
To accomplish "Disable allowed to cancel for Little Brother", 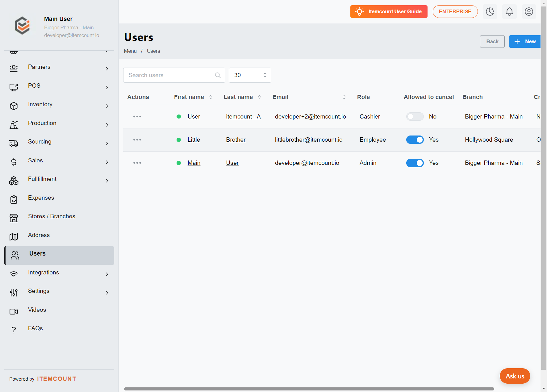I will [415, 140].
